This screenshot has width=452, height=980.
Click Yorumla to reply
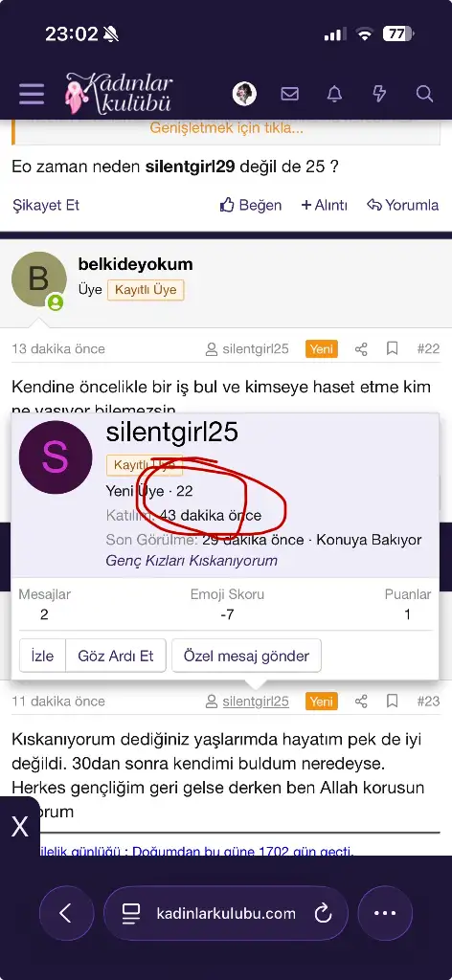click(402, 205)
